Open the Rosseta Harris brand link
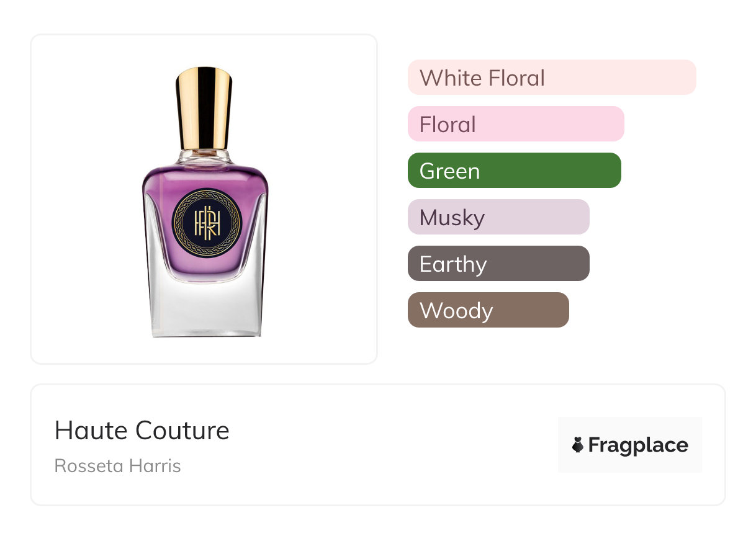 (x=118, y=466)
